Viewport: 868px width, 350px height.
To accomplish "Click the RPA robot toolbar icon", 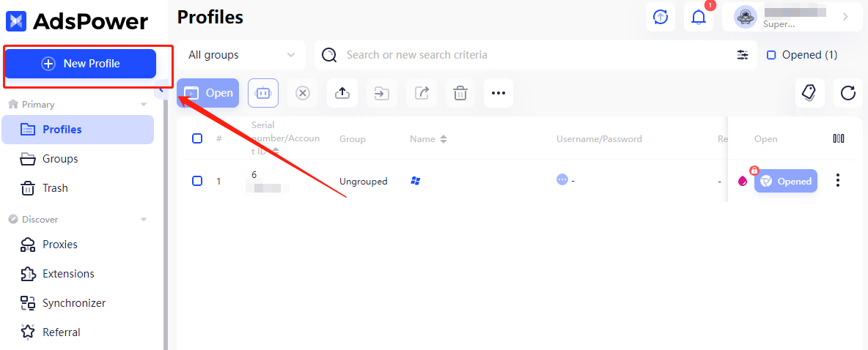I will 263,93.
